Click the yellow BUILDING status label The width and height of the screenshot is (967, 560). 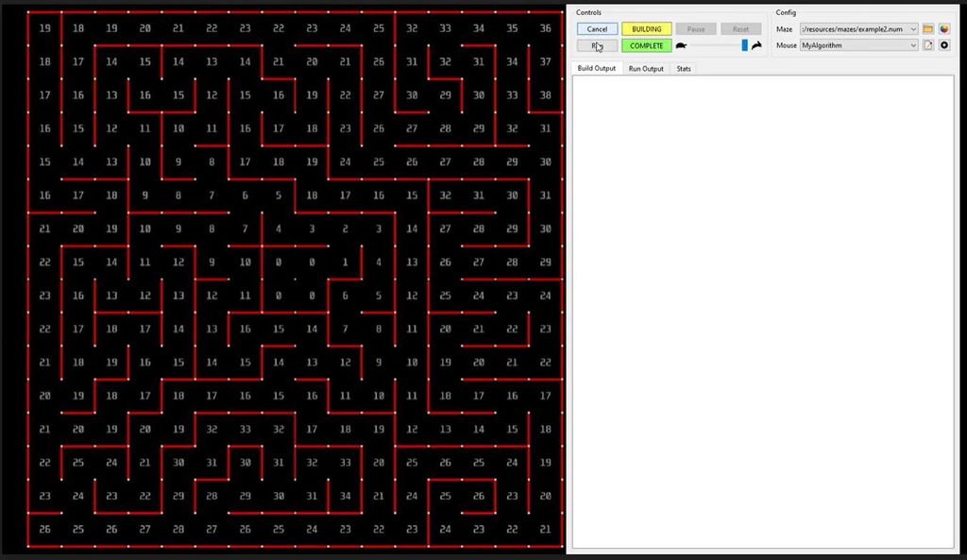pos(646,29)
